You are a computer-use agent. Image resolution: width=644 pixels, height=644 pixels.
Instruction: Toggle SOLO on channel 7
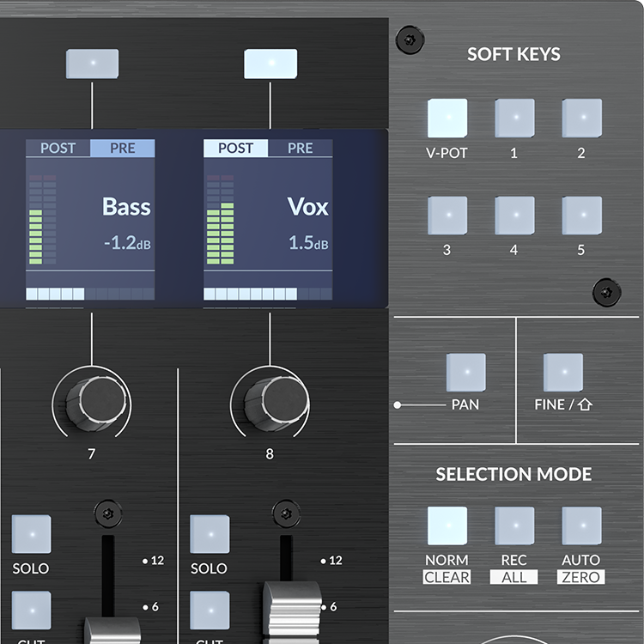click(x=31, y=534)
